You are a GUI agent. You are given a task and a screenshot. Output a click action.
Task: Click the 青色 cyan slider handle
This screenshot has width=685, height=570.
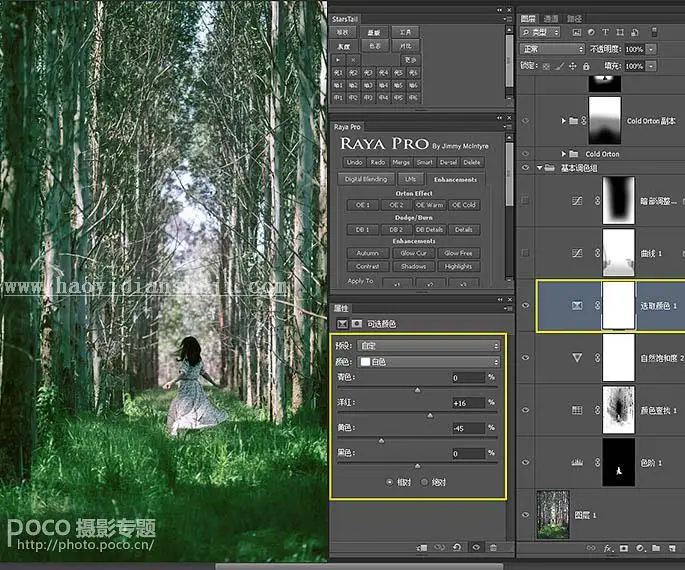pyautogui.click(x=418, y=390)
